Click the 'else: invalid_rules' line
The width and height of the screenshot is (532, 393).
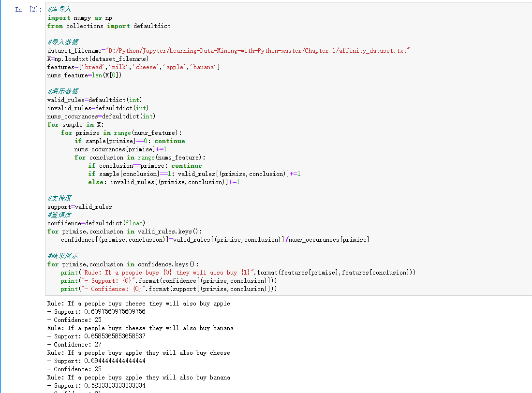(x=164, y=182)
